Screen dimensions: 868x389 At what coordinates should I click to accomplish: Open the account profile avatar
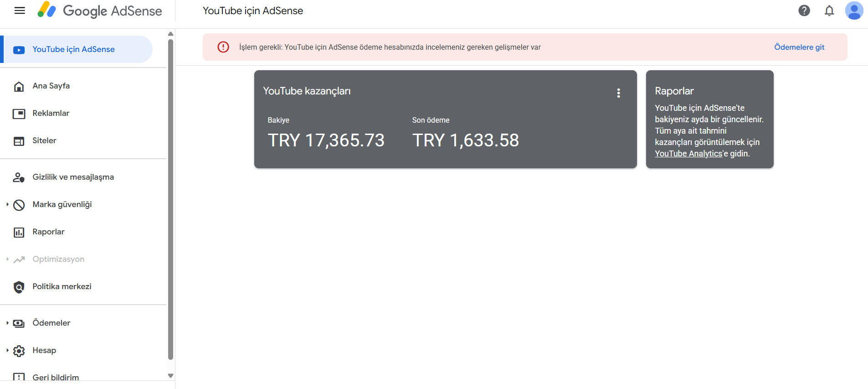tap(854, 10)
